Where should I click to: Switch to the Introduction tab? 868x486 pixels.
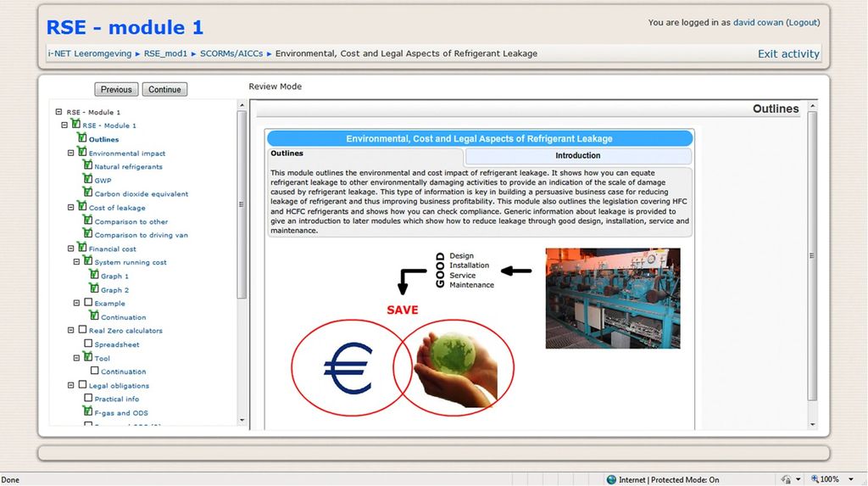(577, 156)
